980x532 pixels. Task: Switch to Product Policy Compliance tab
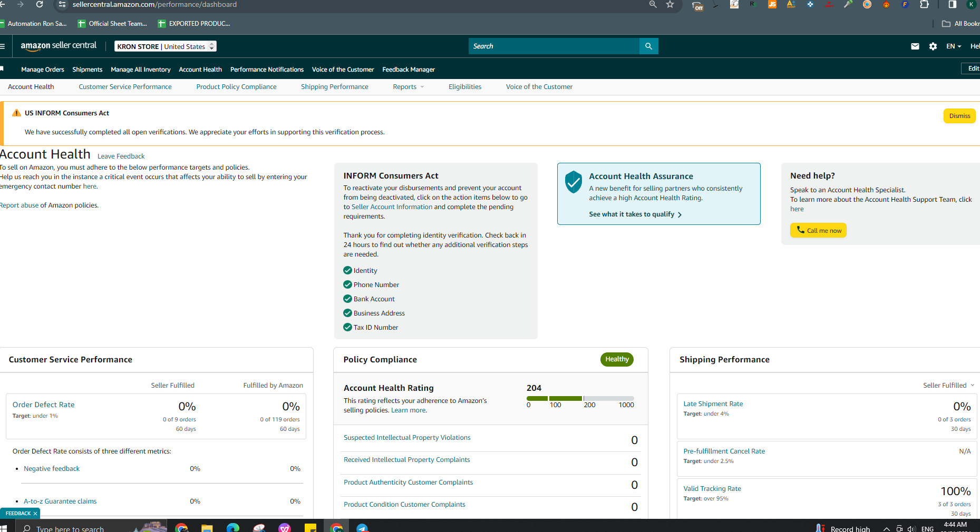[x=236, y=87]
